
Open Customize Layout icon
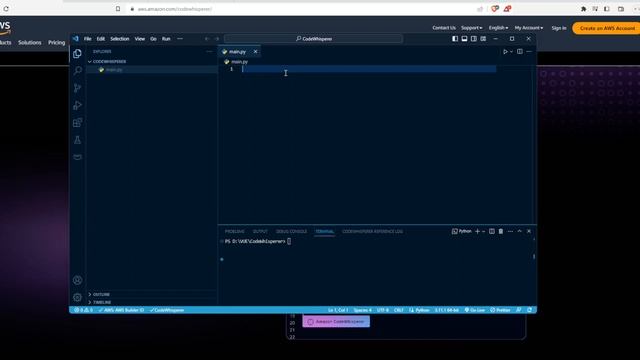[x=483, y=39]
